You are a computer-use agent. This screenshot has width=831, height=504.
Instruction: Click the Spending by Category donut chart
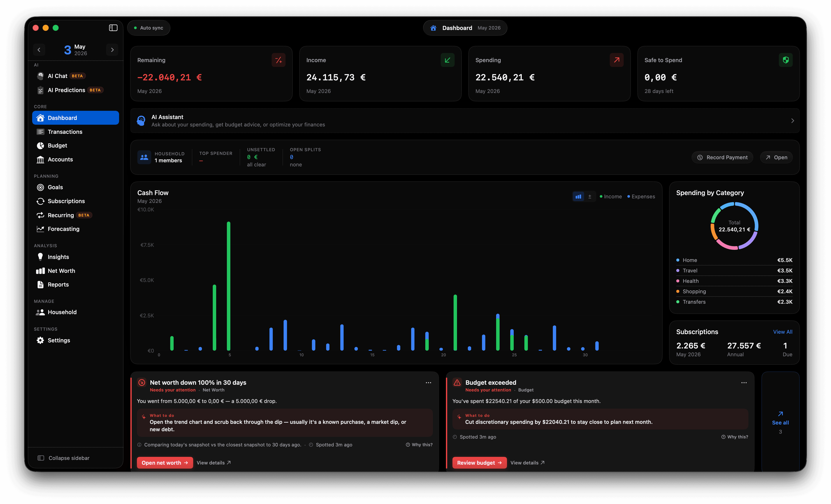(735, 226)
